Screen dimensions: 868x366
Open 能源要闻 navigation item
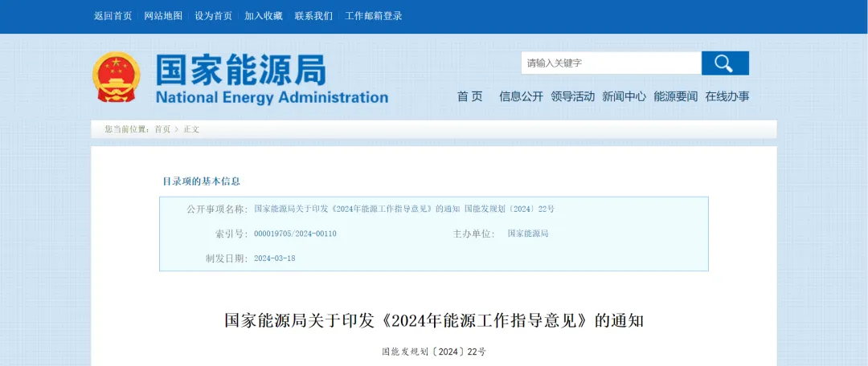tap(675, 96)
